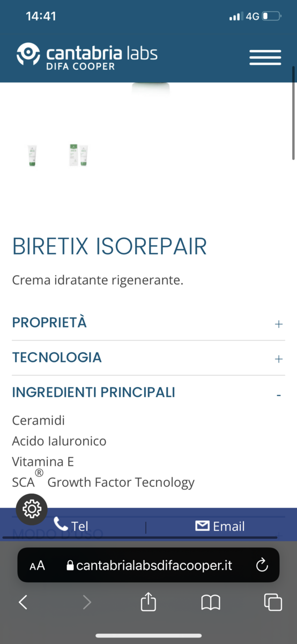
Task: Tap the TECNOLOGIA heading
Action: pos(57,357)
